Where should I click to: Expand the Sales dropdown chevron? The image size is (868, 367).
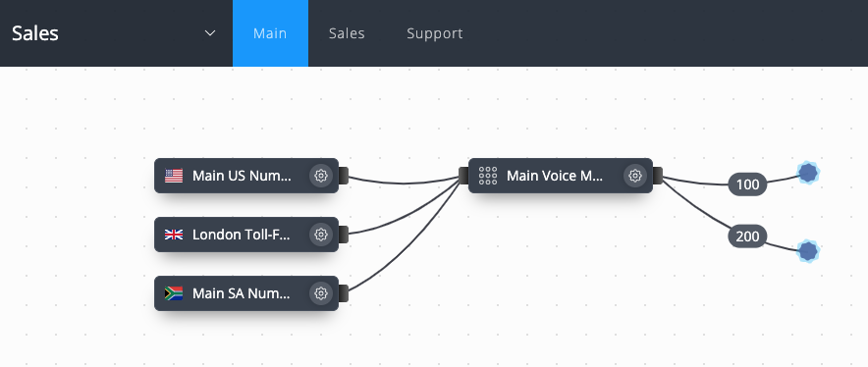(210, 33)
